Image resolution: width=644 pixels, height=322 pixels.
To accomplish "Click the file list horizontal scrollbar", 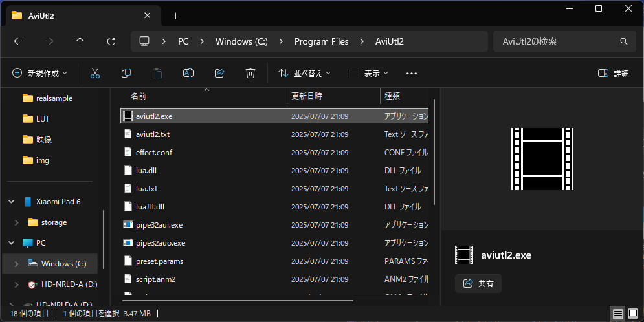I will click(238, 300).
